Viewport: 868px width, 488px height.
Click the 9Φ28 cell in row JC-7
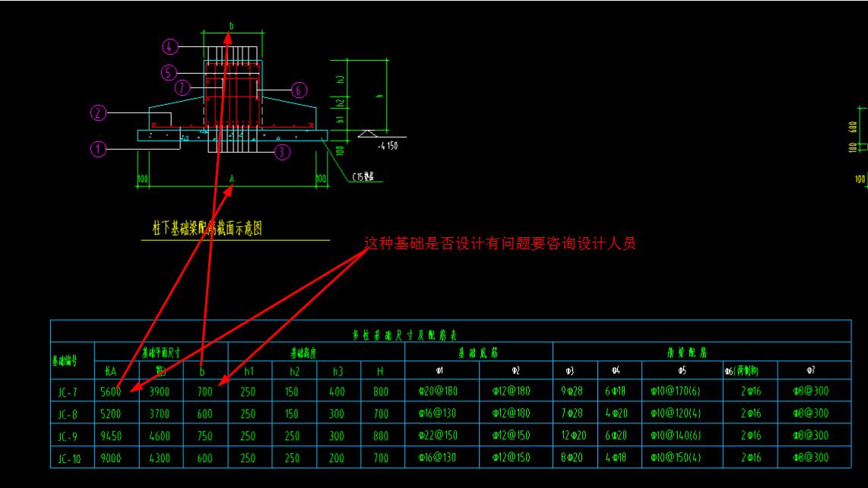[572, 391]
